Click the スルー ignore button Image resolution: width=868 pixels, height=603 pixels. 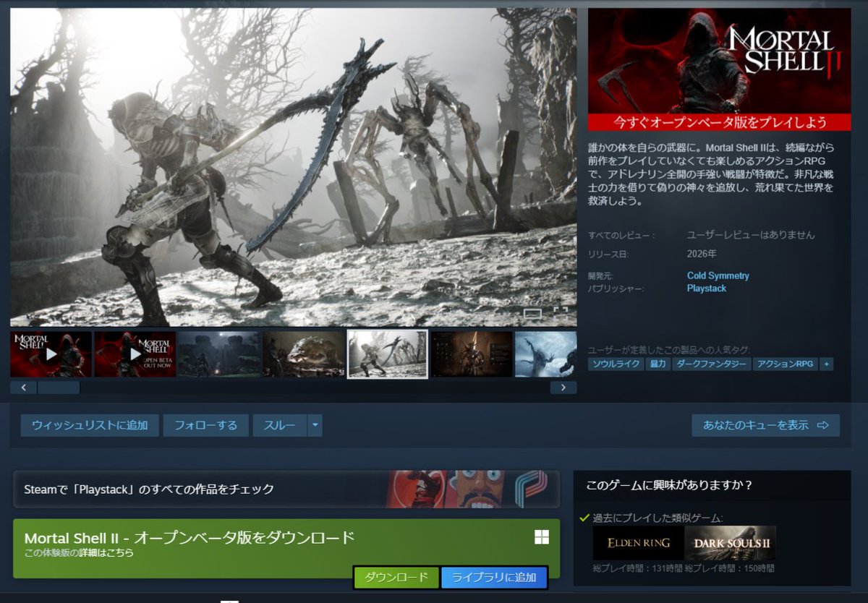[279, 426]
